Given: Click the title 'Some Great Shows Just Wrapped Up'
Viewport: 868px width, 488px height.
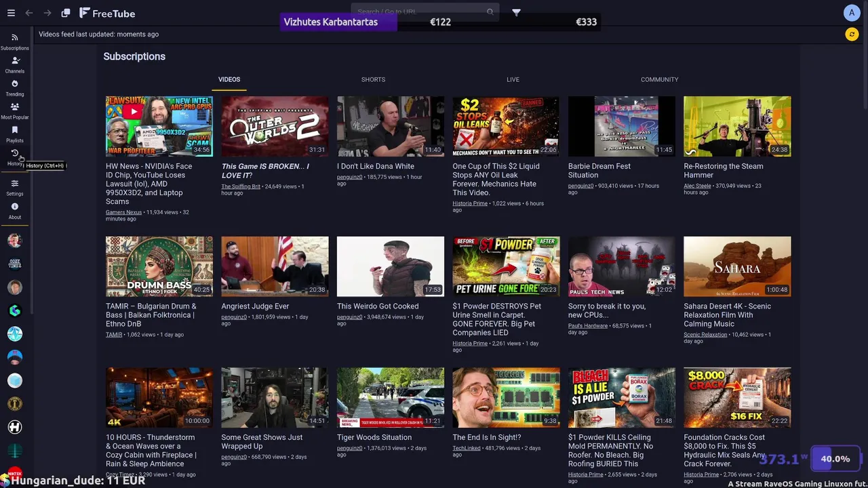Looking at the screenshot, I should pyautogui.click(x=262, y=442).
